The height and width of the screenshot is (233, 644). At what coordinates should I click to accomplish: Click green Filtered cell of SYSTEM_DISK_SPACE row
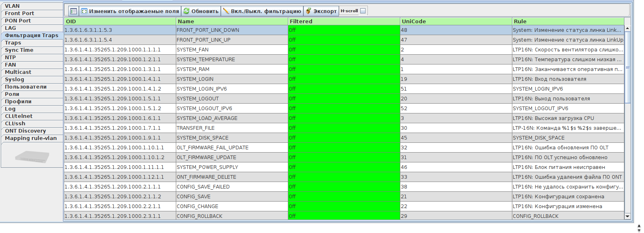click(344, 138)
